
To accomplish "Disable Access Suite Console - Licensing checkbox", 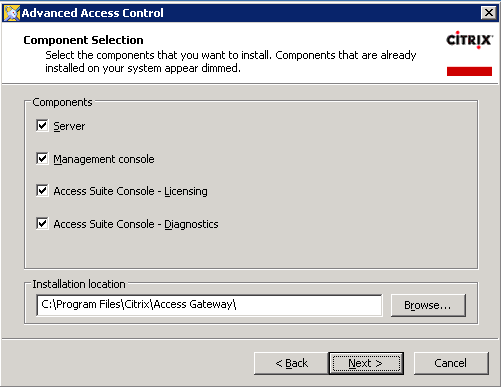I will (42, 191).
